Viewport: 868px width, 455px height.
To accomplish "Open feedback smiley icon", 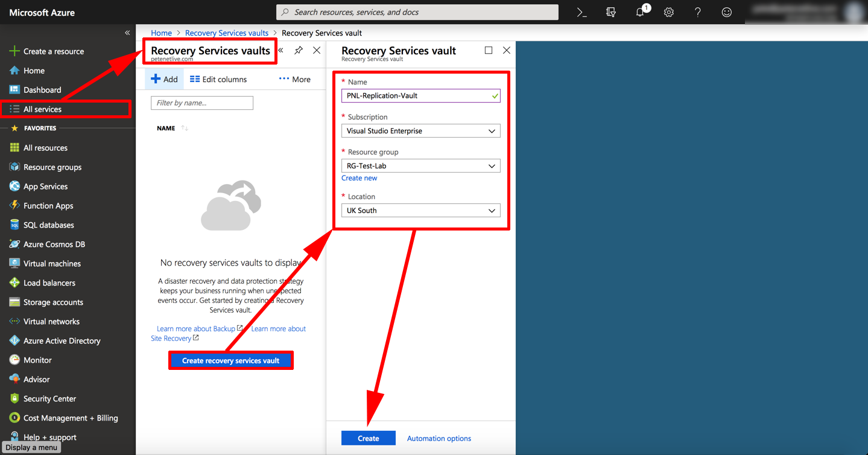I will 727,12.
